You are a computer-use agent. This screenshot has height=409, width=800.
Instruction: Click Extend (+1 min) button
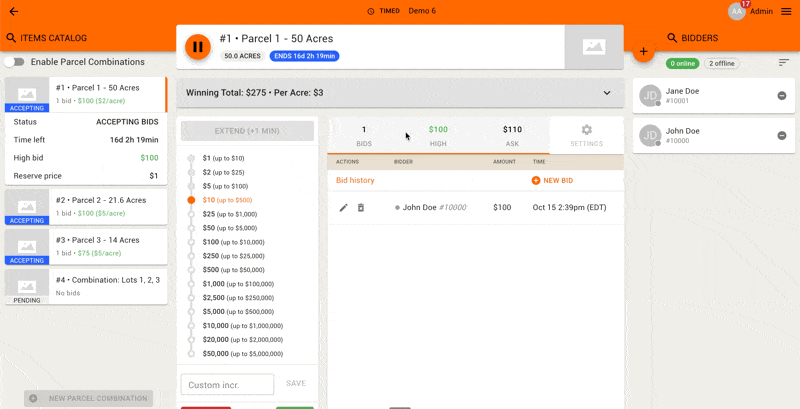(x=247, y=131)
